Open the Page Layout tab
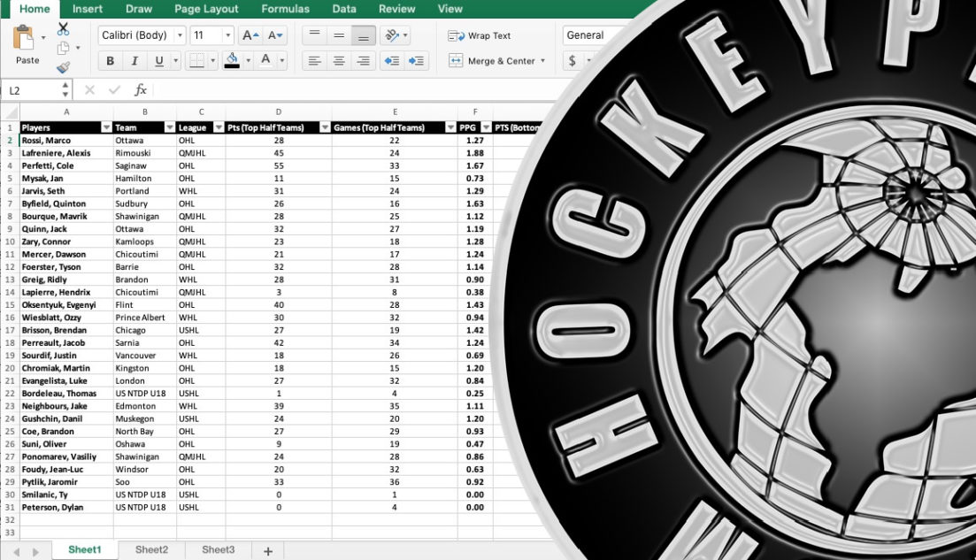The width and height of the screenshot is (976, 560). click(x=206, y=9)
